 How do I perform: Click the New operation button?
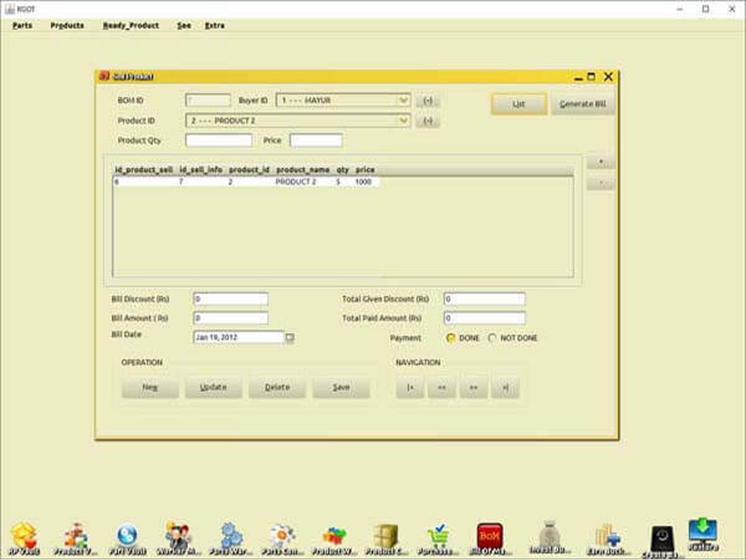click(151, 387)
